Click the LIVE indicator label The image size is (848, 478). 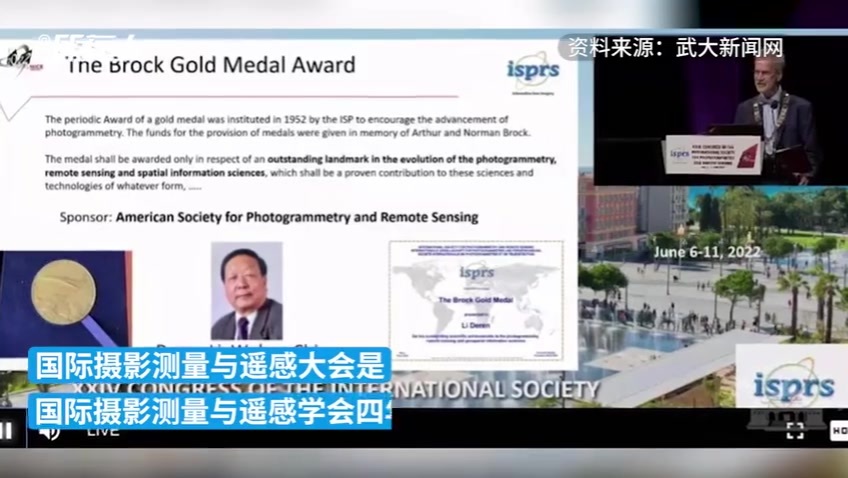103,433
